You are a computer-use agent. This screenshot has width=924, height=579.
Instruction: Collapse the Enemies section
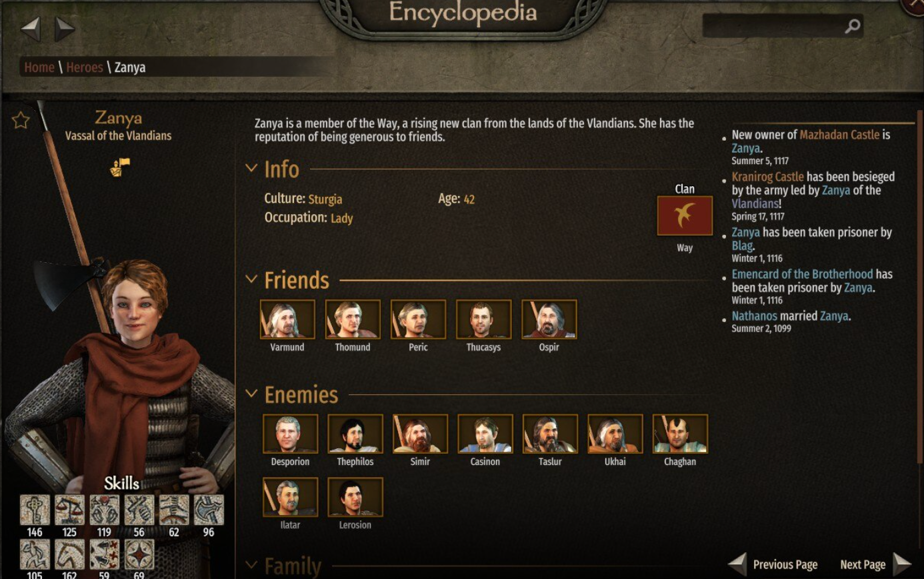tap(251, 394)
